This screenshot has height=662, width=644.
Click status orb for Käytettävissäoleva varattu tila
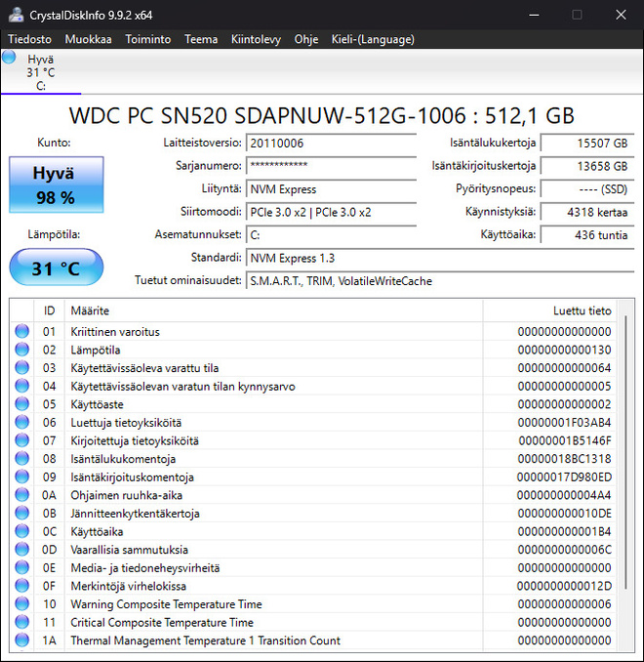[21, 368]
